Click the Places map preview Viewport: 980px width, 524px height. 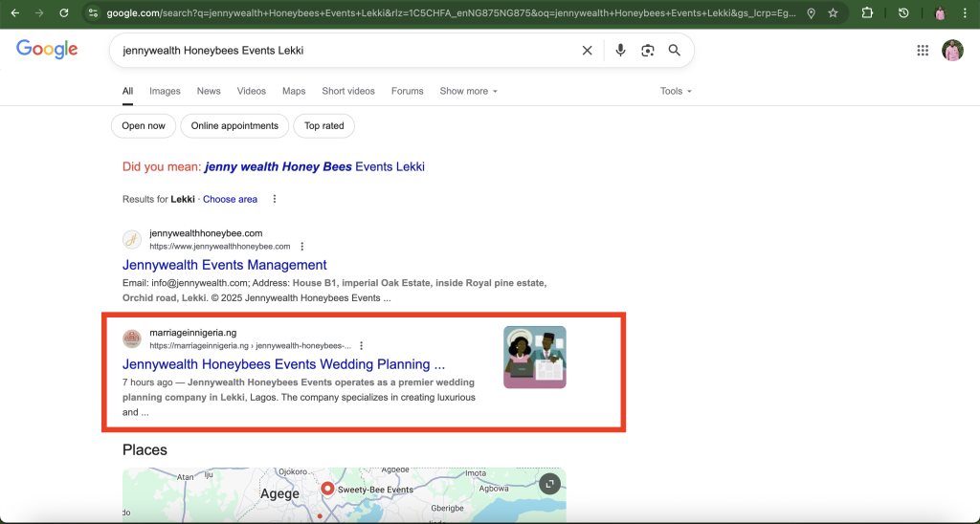click(x=345, y=493)
